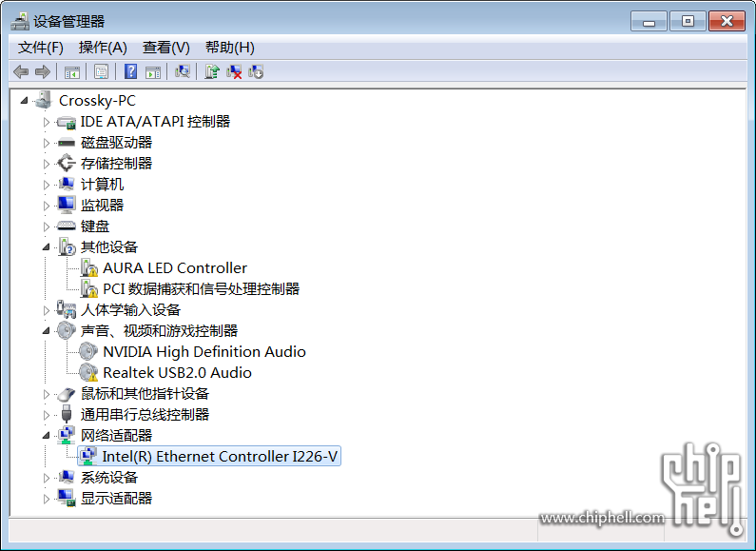
Task: Click the 键盘 keyboard icon
Action: click(x=66, y=226)
